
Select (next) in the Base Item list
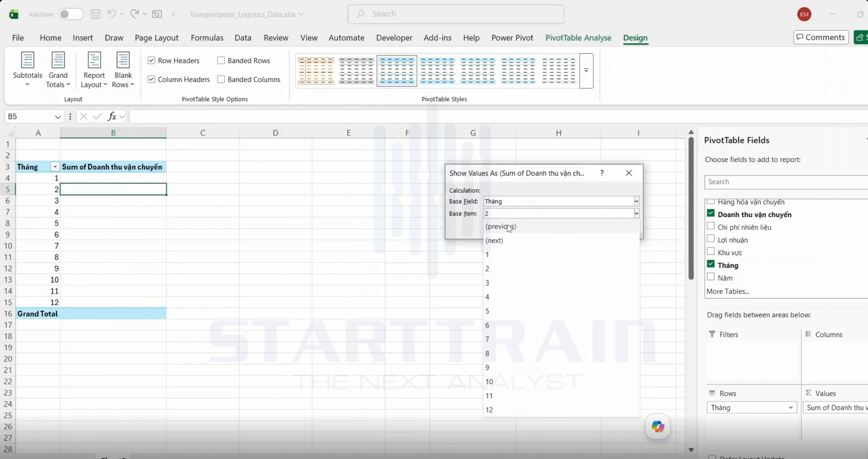pyautogui.click(x=561, y=240)
